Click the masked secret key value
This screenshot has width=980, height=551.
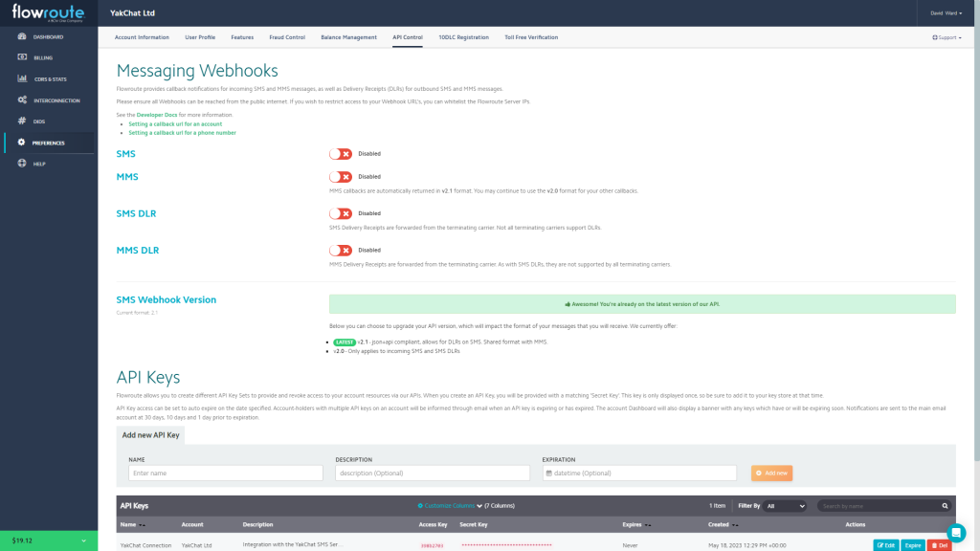tap(507, 545)
